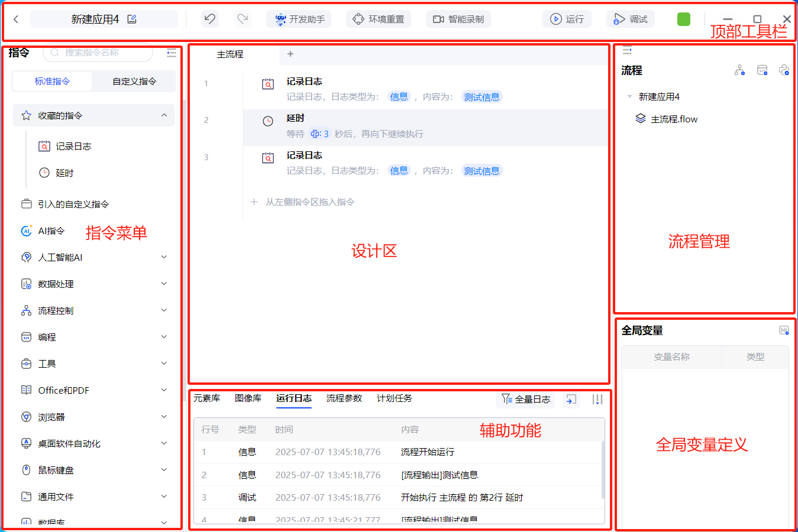Select the 标准指令 toggle option
The height and width of the screenshot is (532, 798).
[x=52, y=82]
